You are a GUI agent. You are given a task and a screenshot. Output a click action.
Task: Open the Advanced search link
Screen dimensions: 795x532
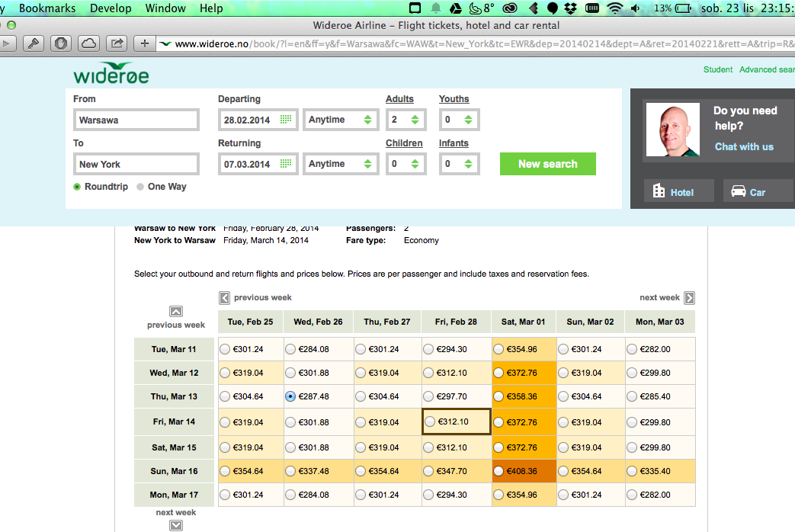point(767,69)
